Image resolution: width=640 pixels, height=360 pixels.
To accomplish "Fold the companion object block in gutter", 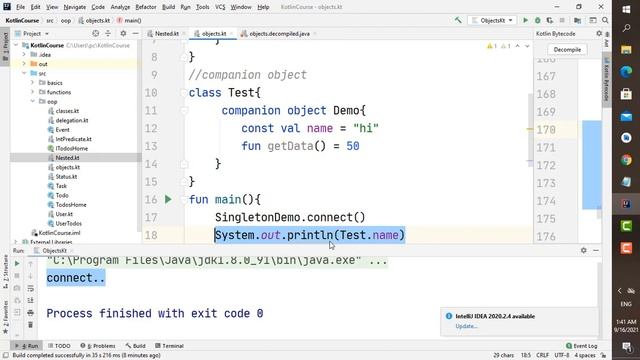I will (184, 111).
